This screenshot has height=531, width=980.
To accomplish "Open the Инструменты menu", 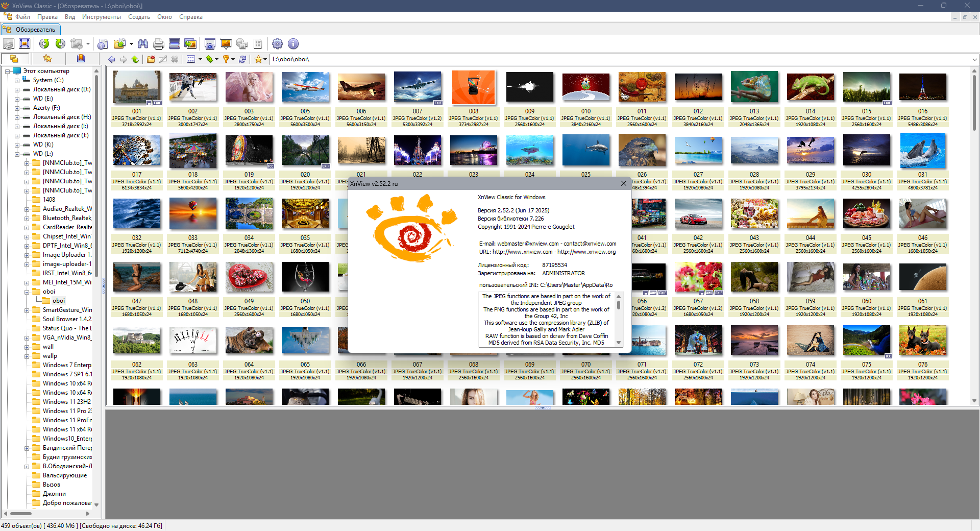I will click(101, 17).
